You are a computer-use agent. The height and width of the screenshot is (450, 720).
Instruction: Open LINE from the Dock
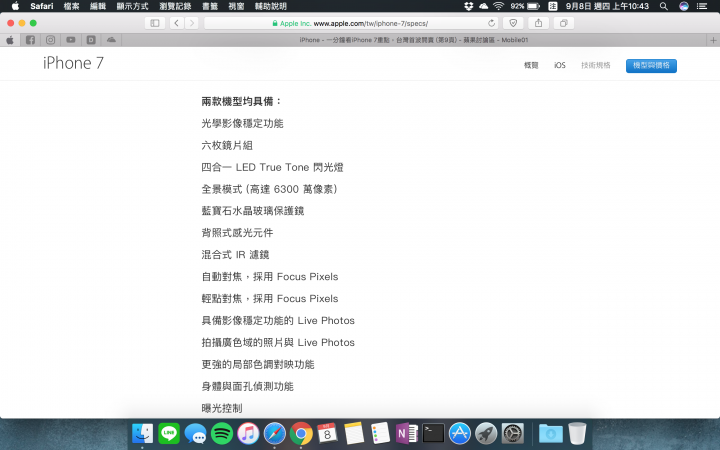tap(169, 433)
